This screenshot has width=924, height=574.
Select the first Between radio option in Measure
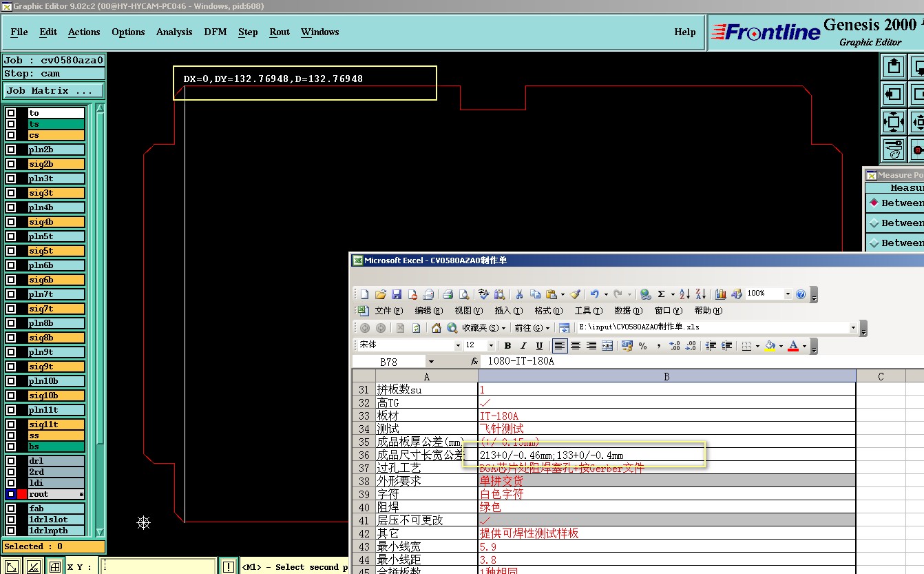pos(874,203)
